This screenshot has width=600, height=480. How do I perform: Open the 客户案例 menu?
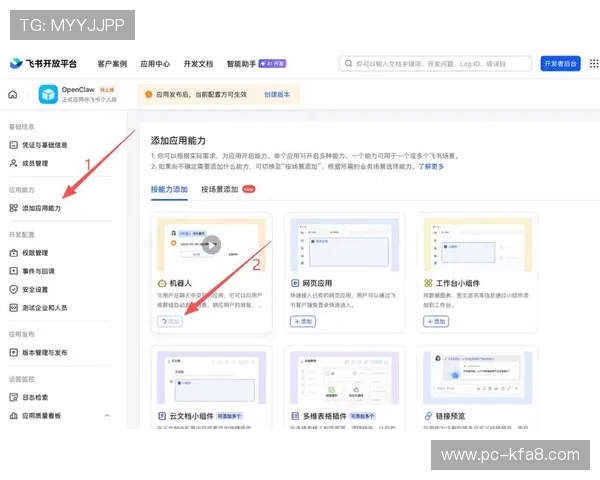click(112, 64)
